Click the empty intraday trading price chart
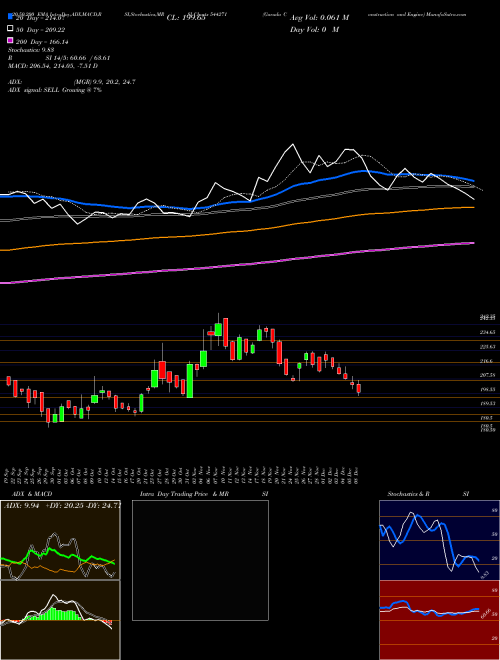The width and height of the screenshot is (500, 660). (200, 560)
